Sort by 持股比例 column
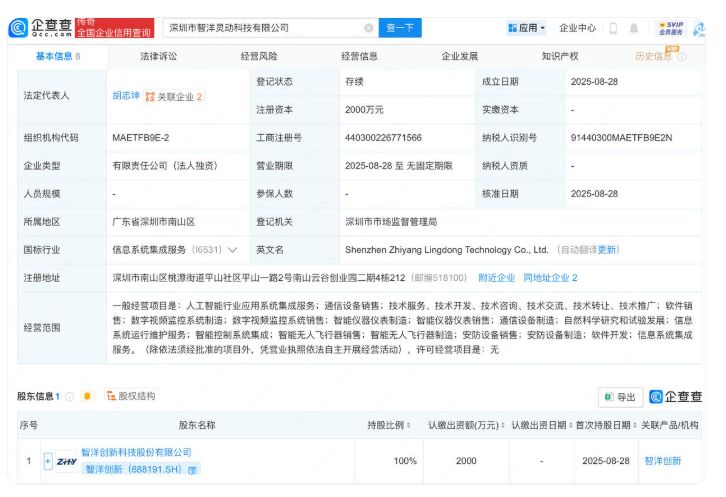Screen dimensions: 726x497 (385, 425)
